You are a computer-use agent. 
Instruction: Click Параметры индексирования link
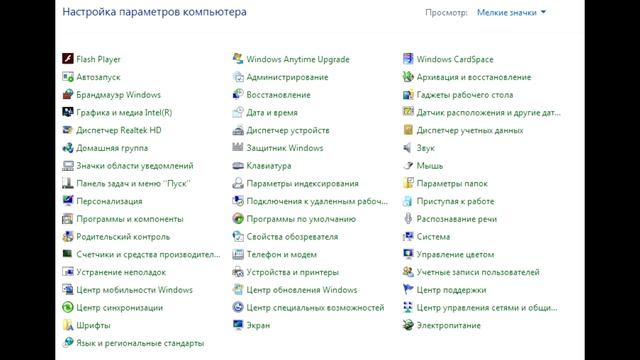[302, 184]
